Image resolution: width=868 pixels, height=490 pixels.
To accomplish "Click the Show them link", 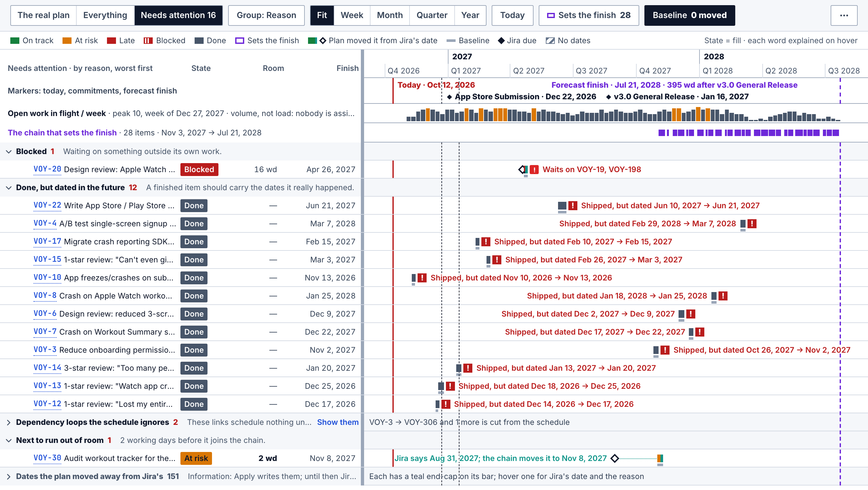I will pos(338,422).
